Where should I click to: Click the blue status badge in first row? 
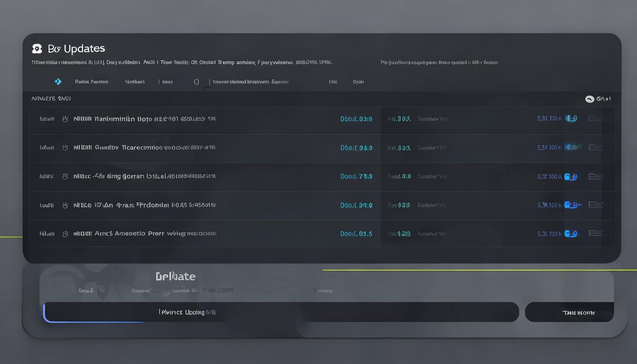(572, 118)
